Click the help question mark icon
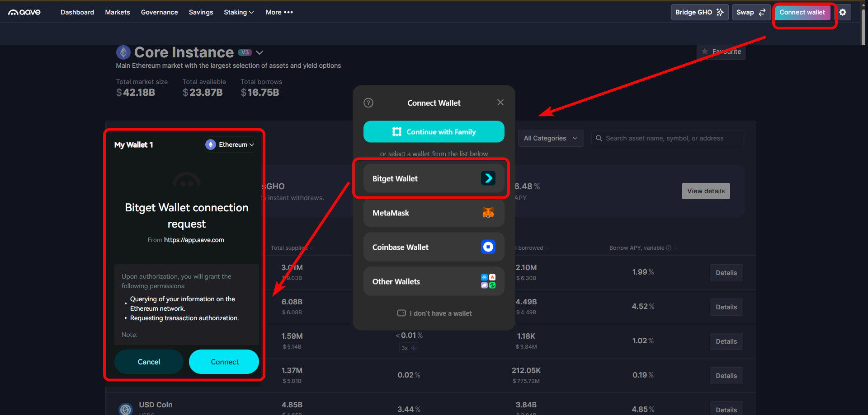The height and width of the screenshot is (415, 868). (368, 103)
